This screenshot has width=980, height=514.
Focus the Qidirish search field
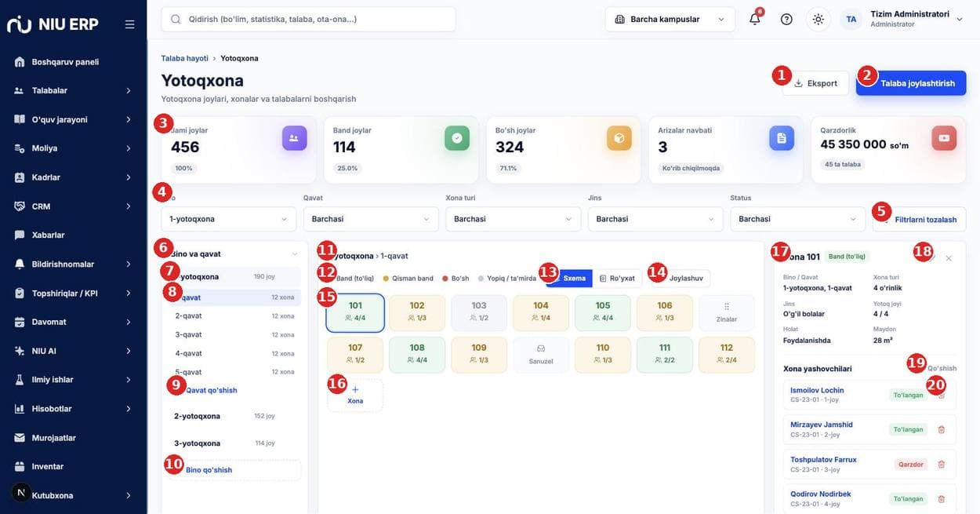click(x=308, y=20)
